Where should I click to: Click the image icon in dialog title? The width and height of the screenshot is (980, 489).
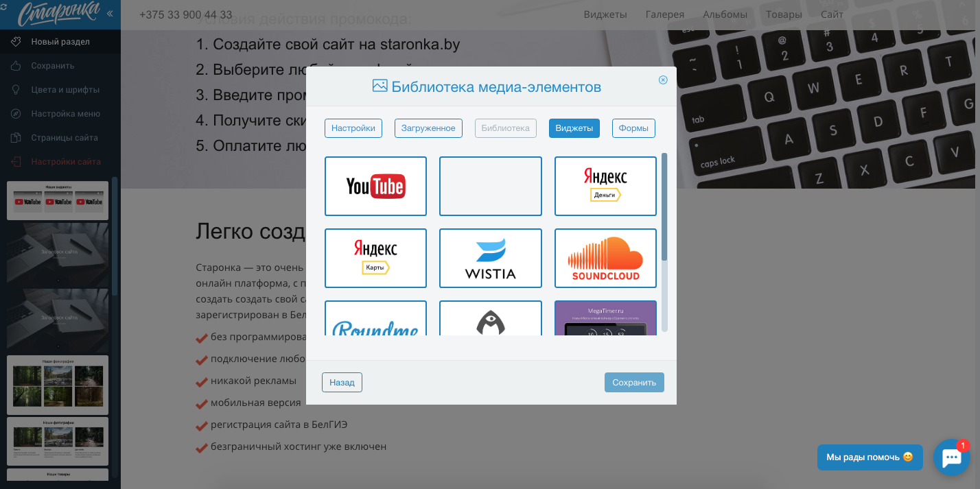tap(380, 86)
